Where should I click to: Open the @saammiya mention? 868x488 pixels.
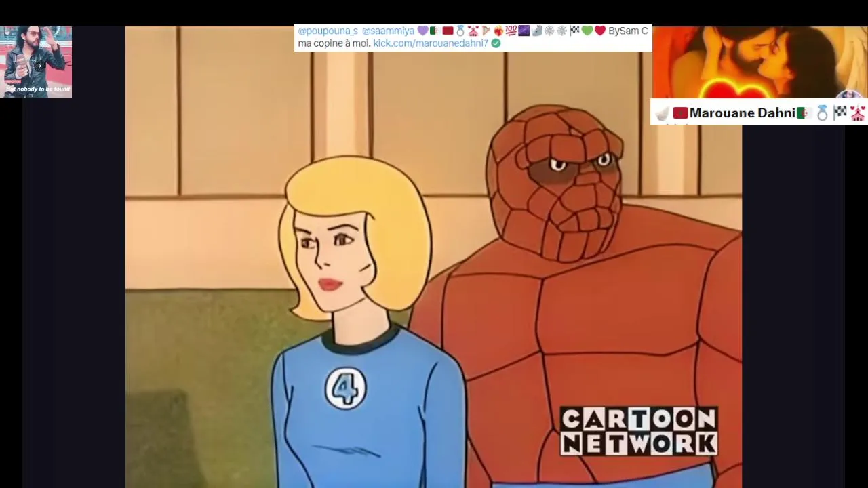pyautogui.click(x=388, y=31)
